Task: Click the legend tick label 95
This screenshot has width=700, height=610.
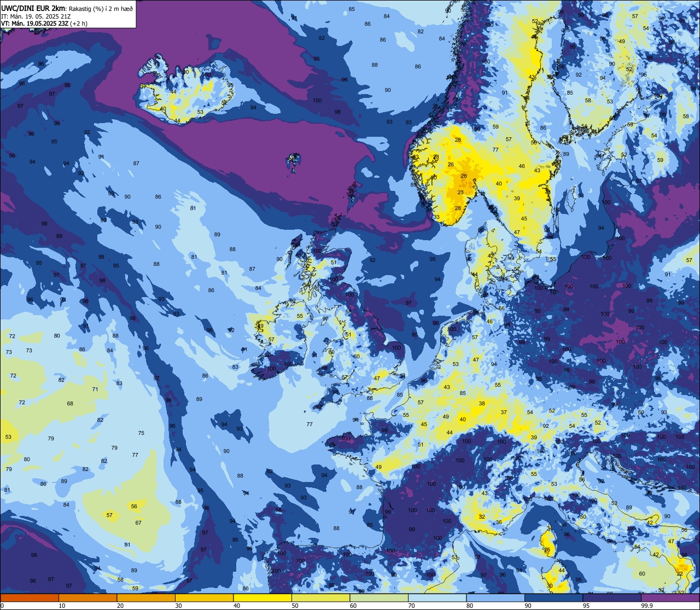Action: click(x=586, y=606)
